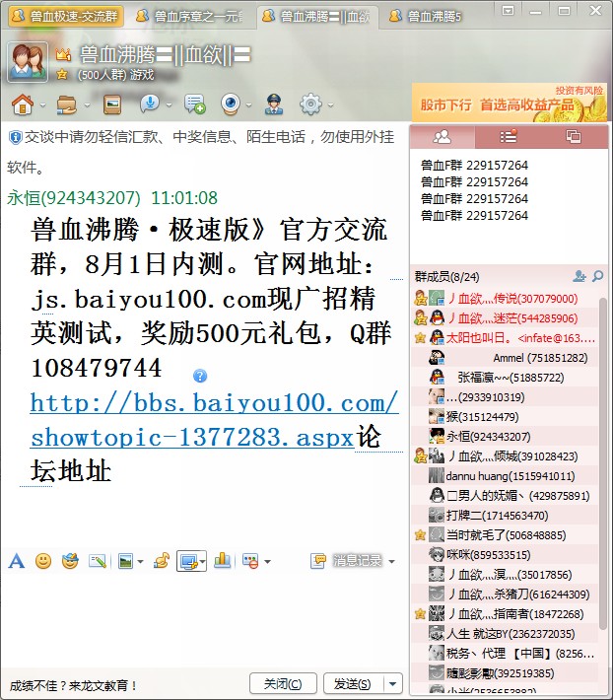Screen dimensions: 613x700
Task: Click the 发送(S) send button
Action: pyautogui.click(x=352, y=683)
